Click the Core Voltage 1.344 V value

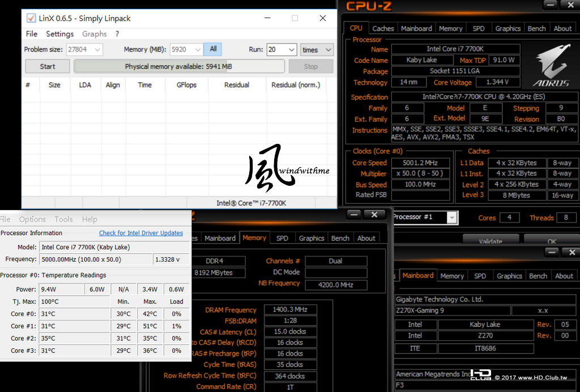pyautogui.click(x=497, y=82)
